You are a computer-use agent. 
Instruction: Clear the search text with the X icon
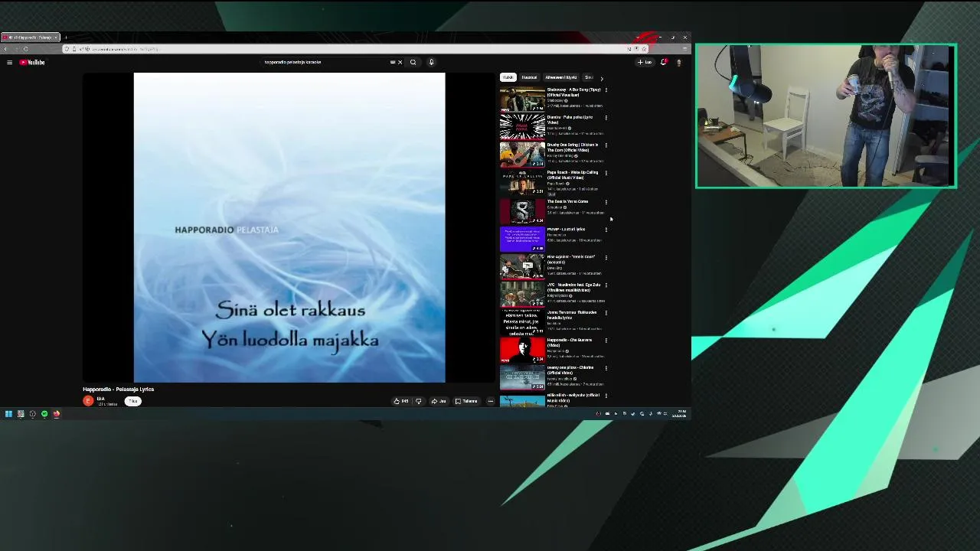400,62
